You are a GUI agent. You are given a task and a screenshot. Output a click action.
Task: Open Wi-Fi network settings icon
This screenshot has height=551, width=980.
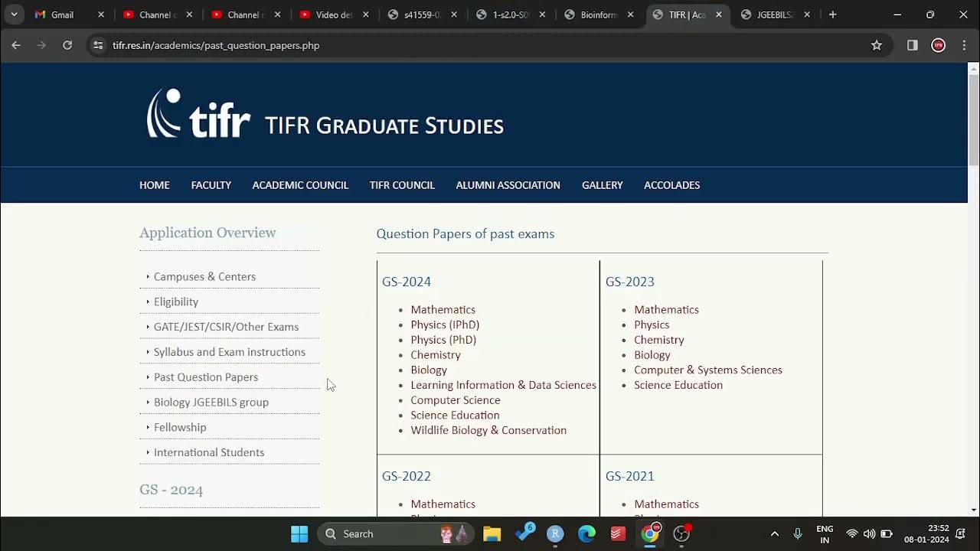852,533
